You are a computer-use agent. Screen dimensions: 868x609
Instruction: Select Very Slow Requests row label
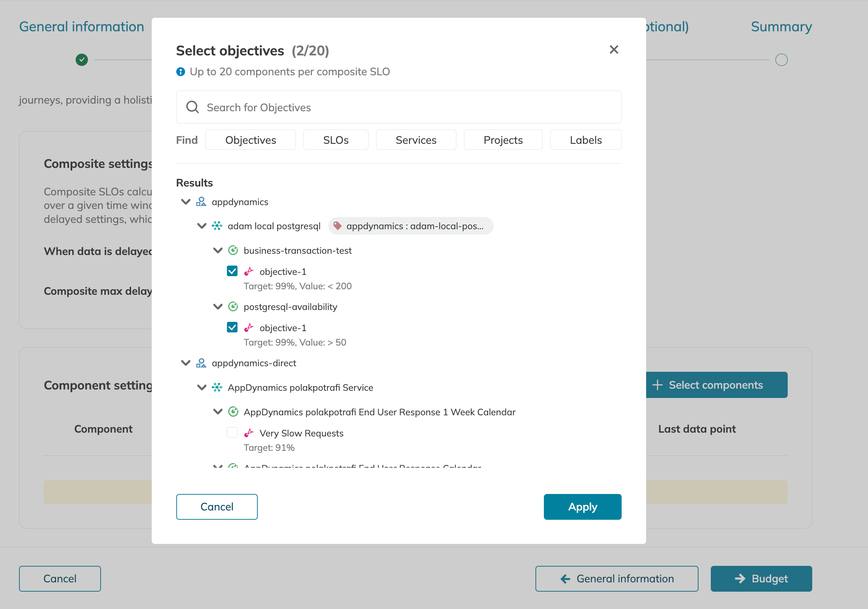pos(301,433)
